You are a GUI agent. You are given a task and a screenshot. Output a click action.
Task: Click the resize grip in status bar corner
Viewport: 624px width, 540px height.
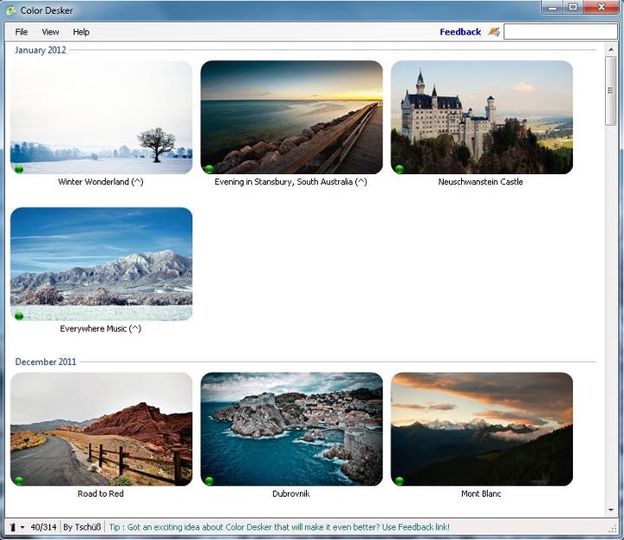(613, 528)
